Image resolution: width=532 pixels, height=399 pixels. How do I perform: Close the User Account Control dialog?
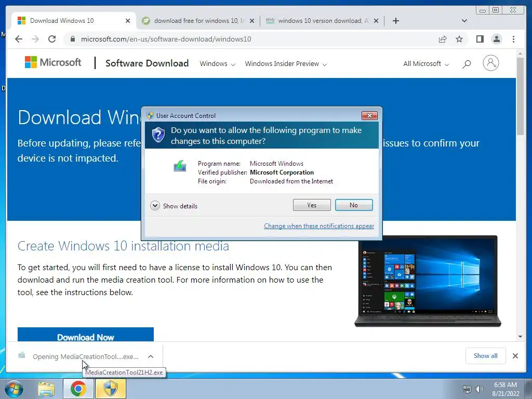click(369, 116)
